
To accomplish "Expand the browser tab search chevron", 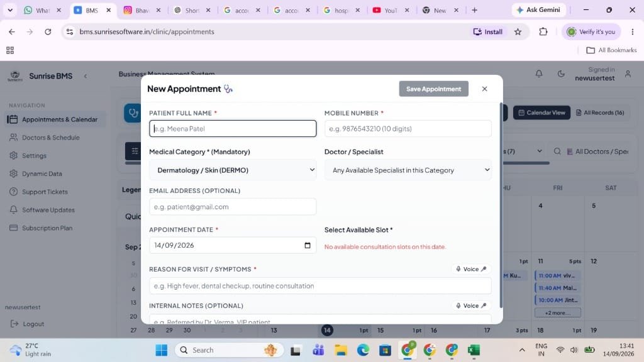I will 10,10.
